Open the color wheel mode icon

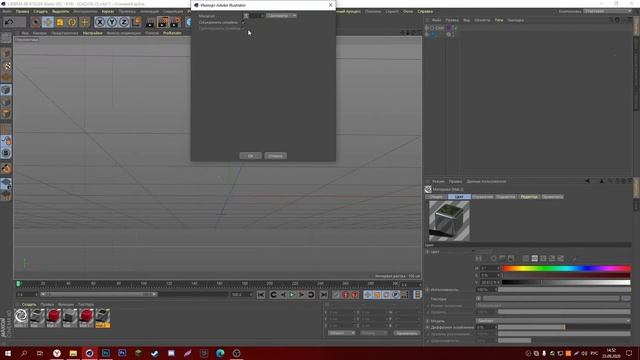(x=493, y=258)
